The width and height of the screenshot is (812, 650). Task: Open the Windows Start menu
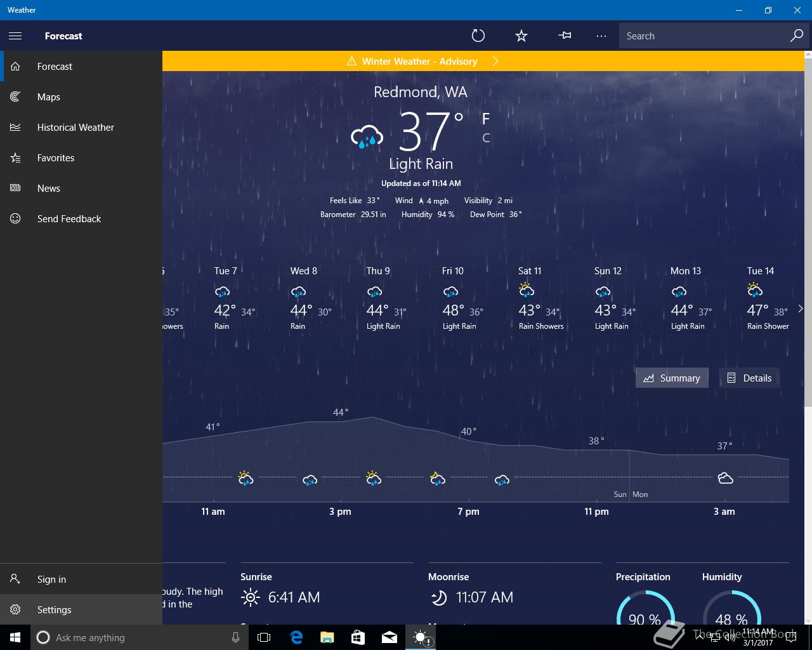15,637
